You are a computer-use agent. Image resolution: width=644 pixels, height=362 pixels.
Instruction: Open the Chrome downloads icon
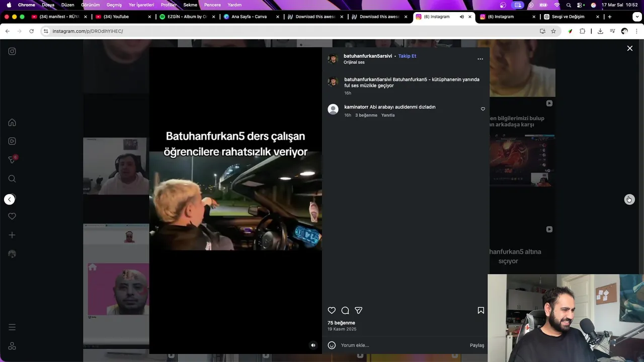[x=600, y=31]
